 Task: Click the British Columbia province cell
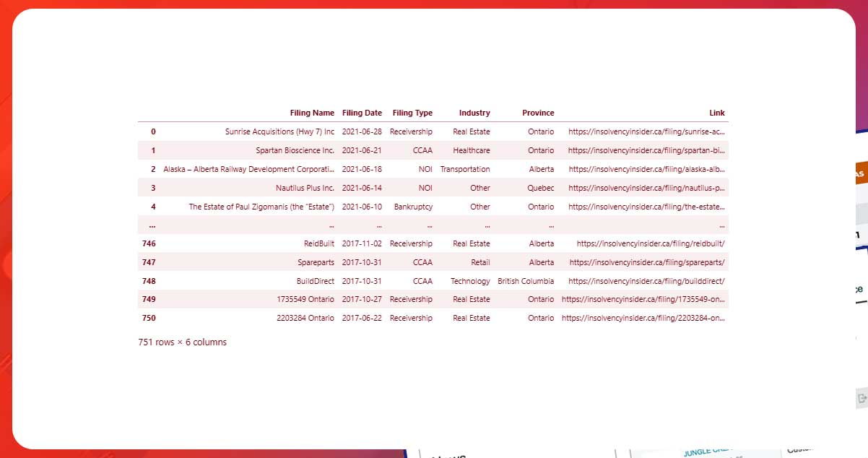tap(526, 281)
